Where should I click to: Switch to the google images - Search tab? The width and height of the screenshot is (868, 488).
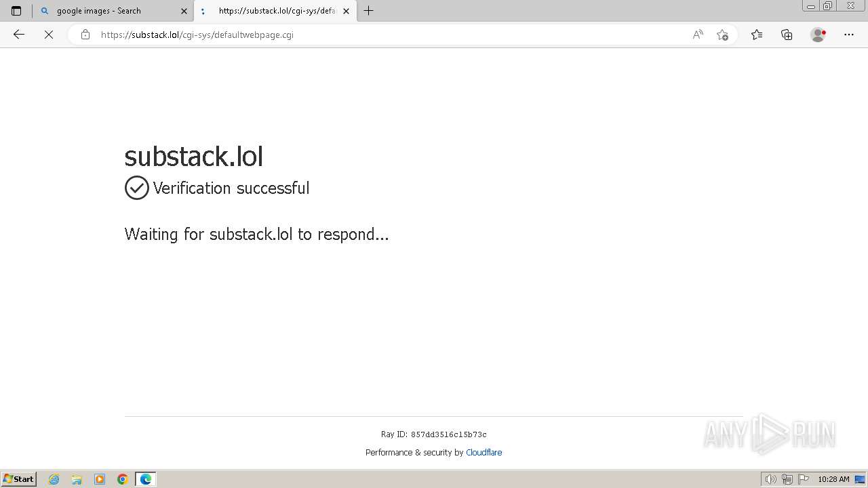[x=113, y=11]
